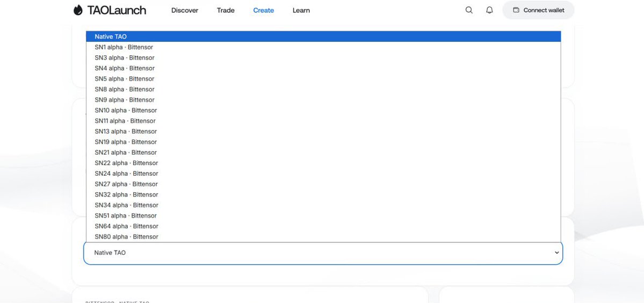Viewport: 644px width, 303px height.
Task: Click the TAOLaunch brand name text
Action: [x=117, y=10]
